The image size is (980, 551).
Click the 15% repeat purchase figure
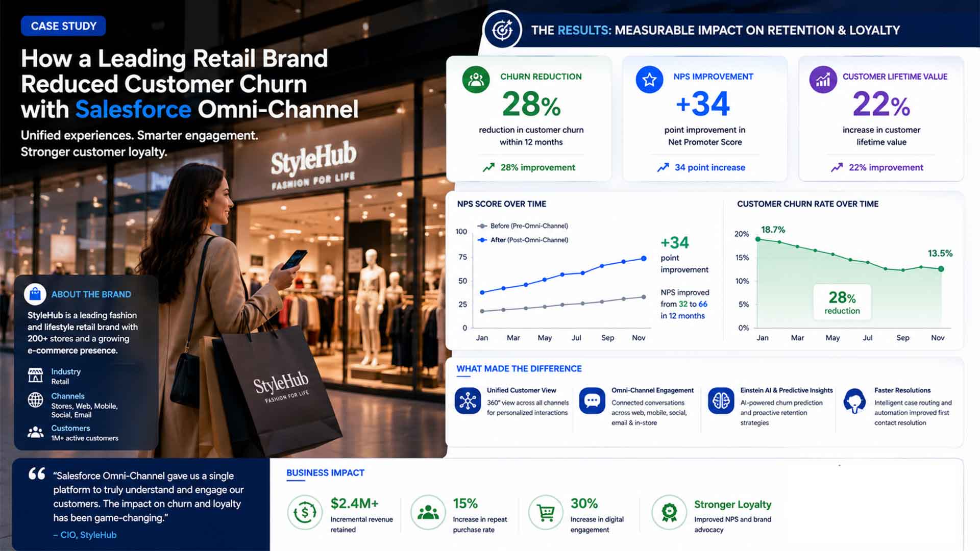465,504
